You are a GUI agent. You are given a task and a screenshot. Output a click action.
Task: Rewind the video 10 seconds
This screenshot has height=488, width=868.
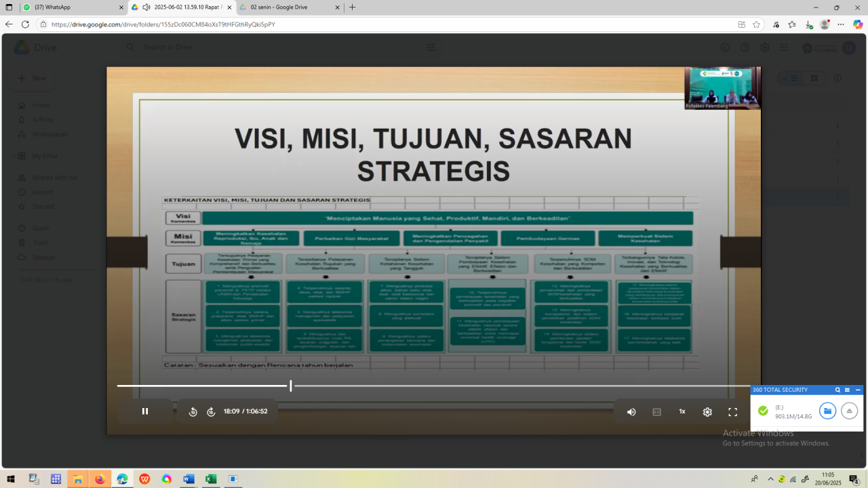tap(193, 411)
